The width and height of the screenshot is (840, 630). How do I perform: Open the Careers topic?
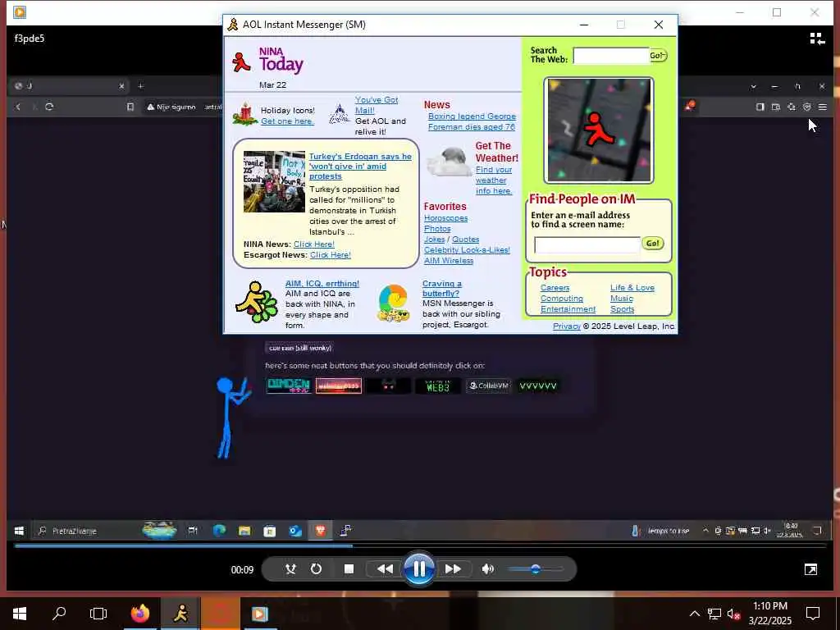(555, 288)
